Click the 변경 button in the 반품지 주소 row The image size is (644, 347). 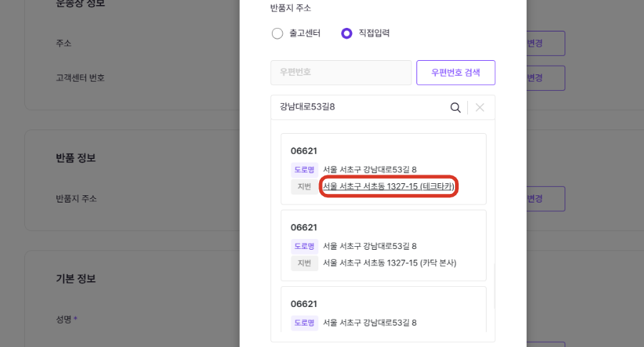tap(545, 199)
